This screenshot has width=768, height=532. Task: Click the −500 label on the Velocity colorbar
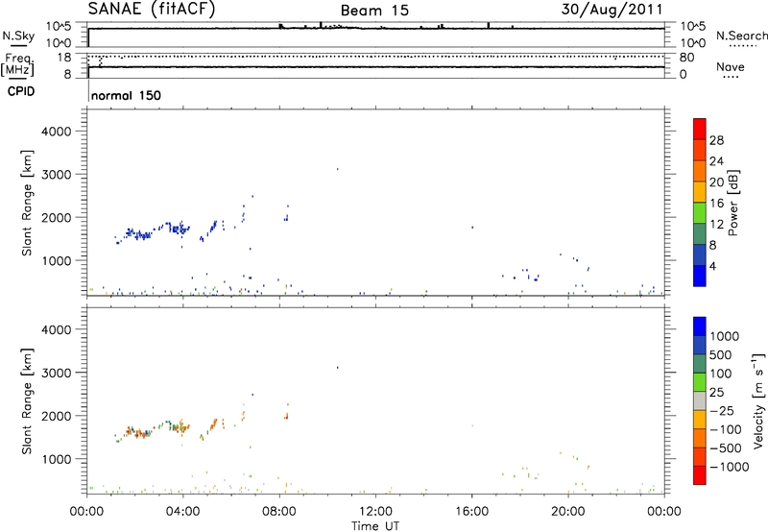pyautogui.click(x=725, y=448)
